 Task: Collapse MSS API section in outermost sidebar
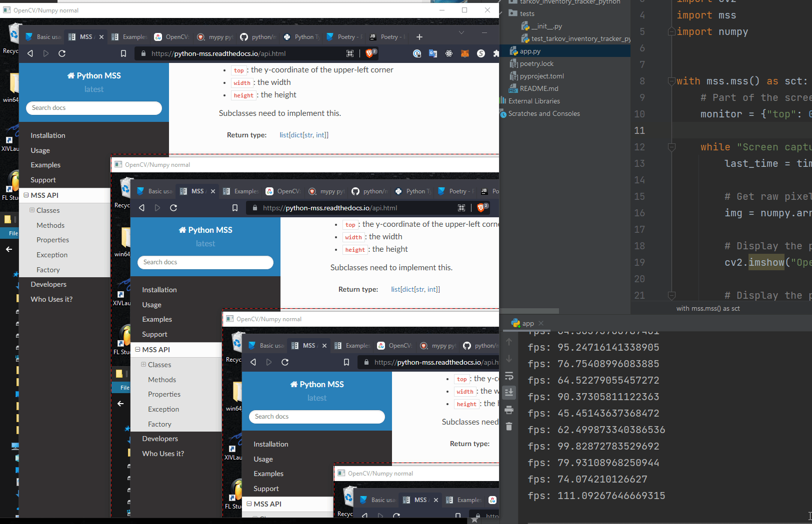(x=26, y=195)
